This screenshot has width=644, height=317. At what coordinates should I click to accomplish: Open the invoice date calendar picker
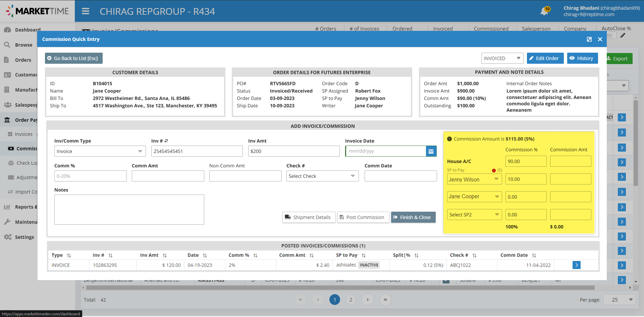(431, 151)
